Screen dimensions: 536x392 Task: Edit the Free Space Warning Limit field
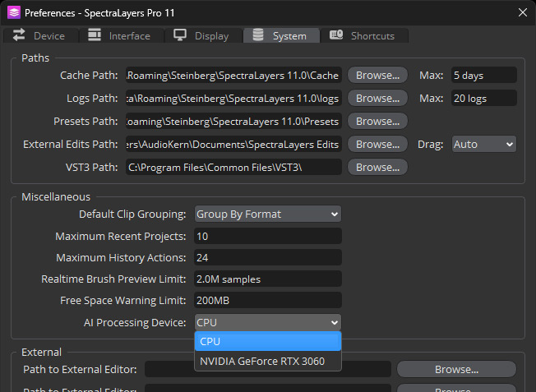[267, 301]
